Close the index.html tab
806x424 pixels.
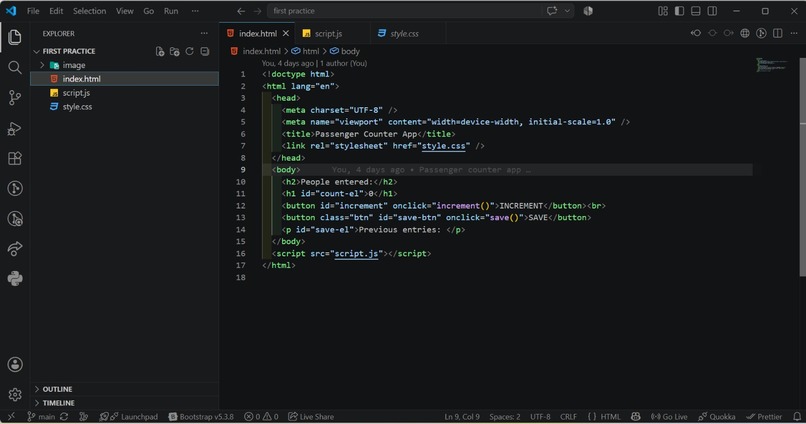click(286, 33)
